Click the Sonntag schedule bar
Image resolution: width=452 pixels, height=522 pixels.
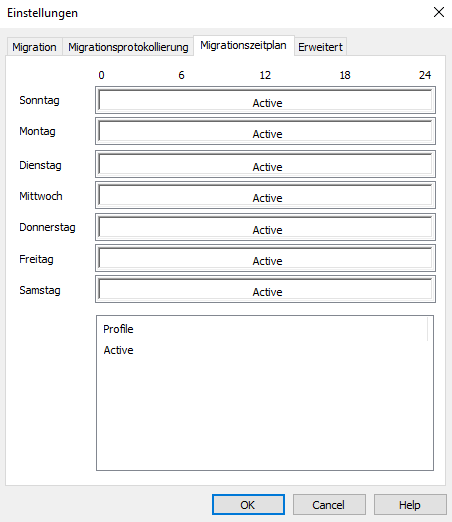[265, 100]
